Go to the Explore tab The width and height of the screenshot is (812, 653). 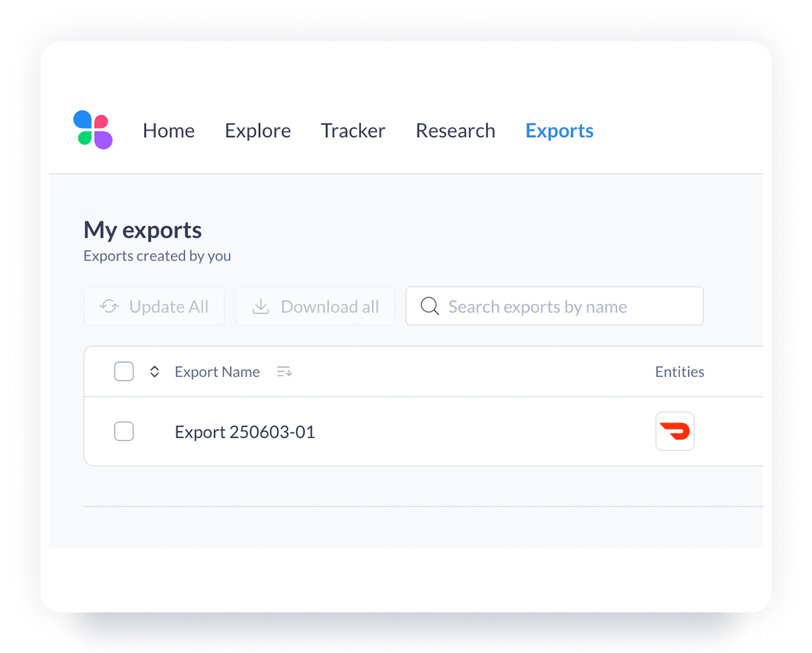click(x=258, y=131)
